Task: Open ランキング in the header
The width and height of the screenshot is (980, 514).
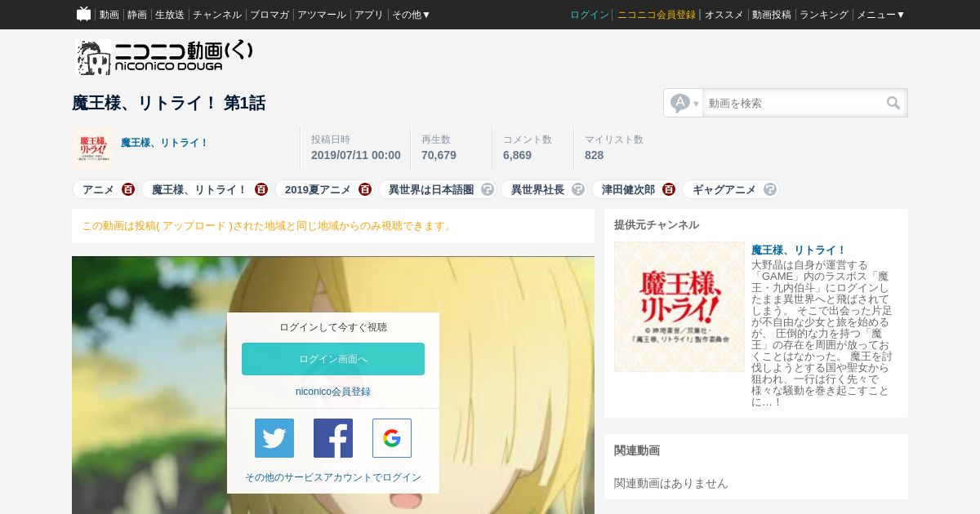Action: point(824,15)
